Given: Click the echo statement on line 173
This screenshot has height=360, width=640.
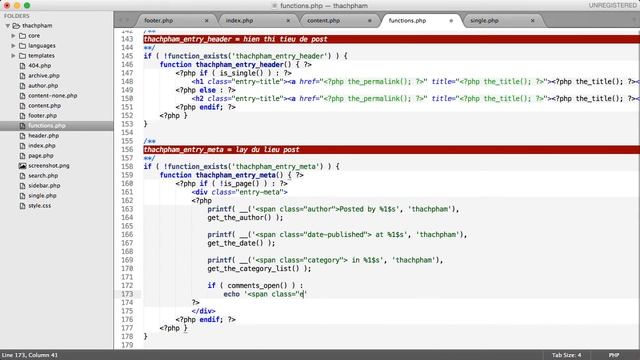Looking at the screenshot, I should (x=265, y=294).
